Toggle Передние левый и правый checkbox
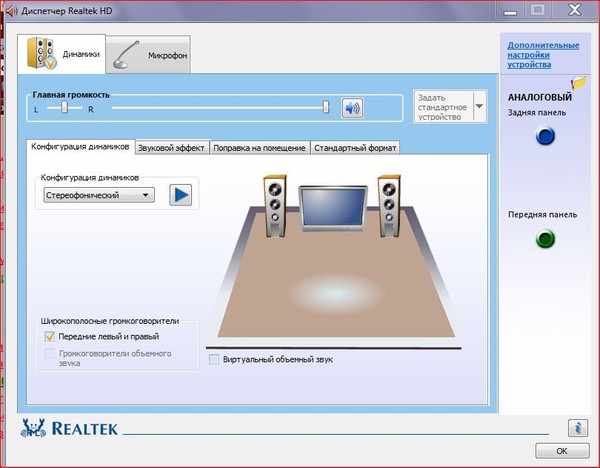Image resolution: width=600 pixels, height=468 pixels. point(50,336)
